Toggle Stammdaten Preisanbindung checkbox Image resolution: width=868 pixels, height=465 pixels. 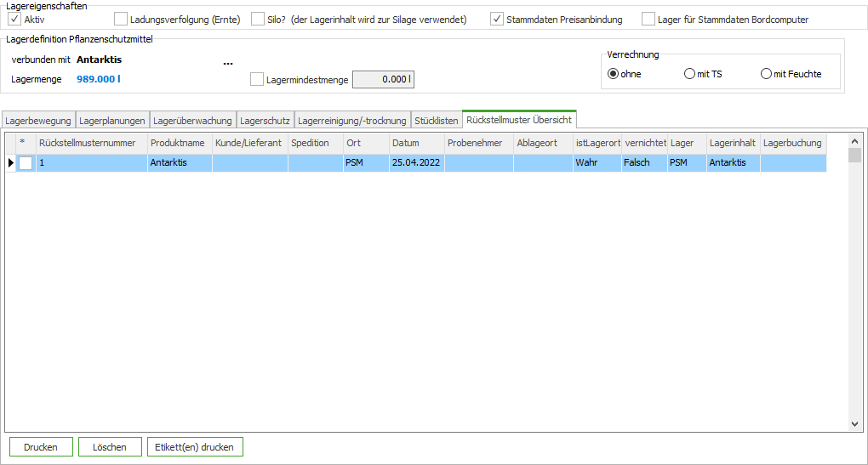tap(497, 19)
